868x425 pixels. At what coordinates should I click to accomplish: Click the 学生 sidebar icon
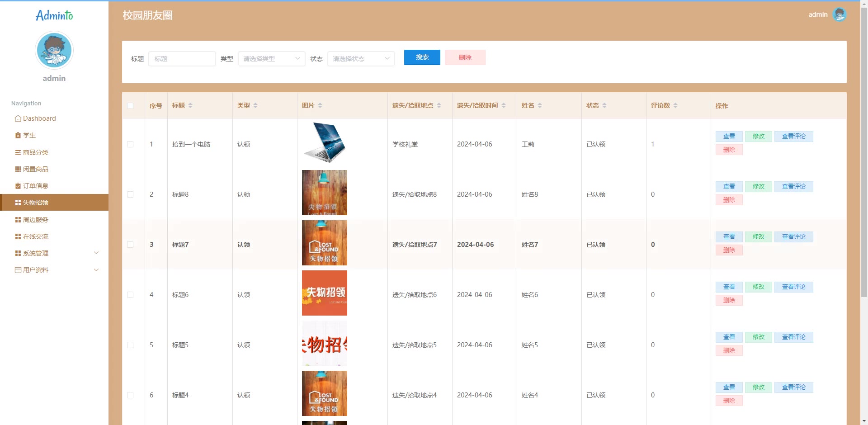[18, 135]
